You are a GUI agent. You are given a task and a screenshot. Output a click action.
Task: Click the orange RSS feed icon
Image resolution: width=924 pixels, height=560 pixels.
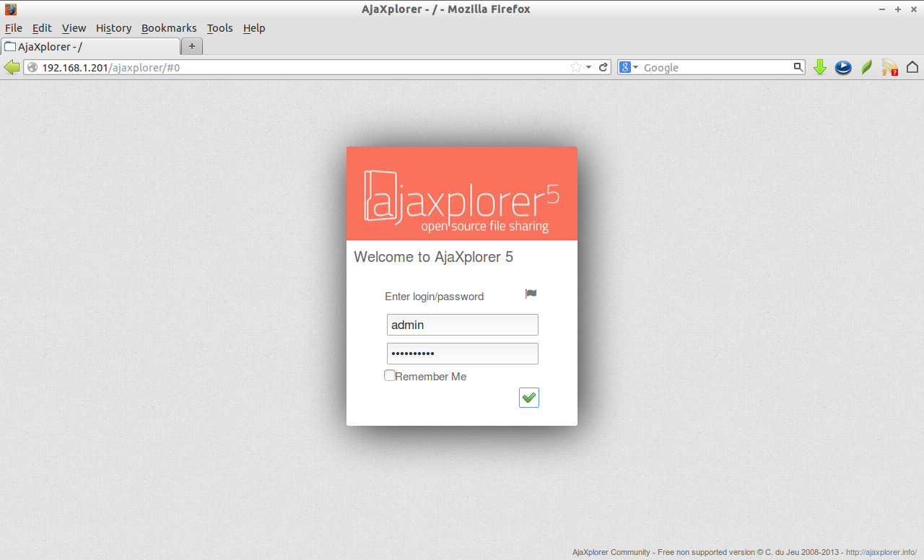pyautogui.click(x=890, y=67)
